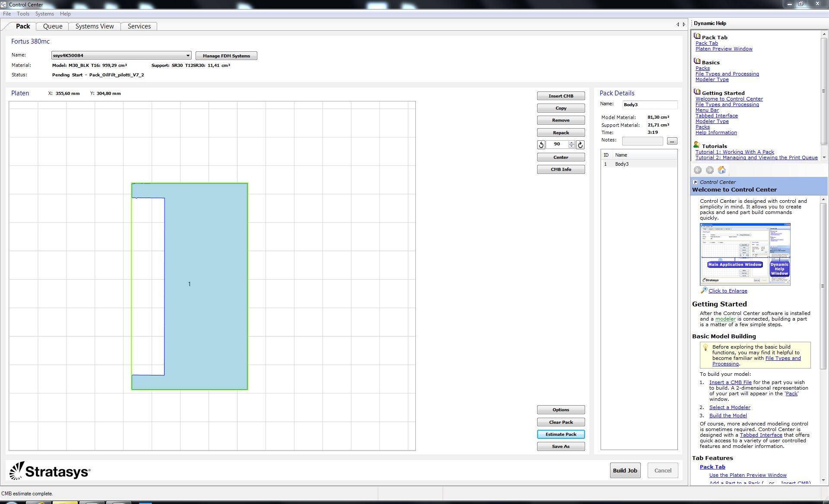Increase rotation angle with up arrow
Screen dimensions: 829x504
[x=572, y=143]
